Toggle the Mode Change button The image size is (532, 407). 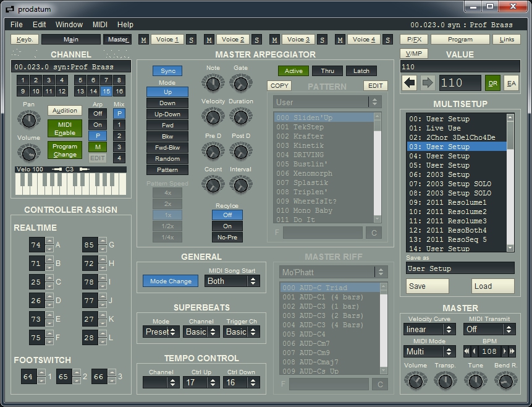click(171, 281)
